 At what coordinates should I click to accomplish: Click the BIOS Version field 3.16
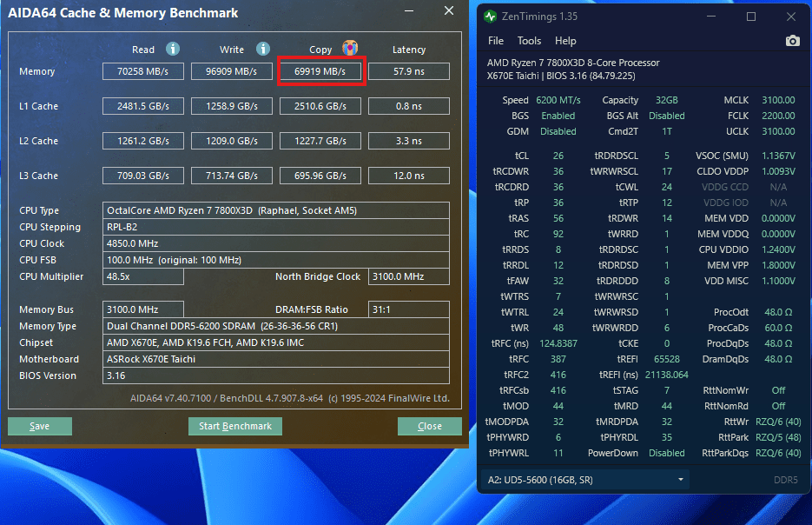(x=276, y=375)
